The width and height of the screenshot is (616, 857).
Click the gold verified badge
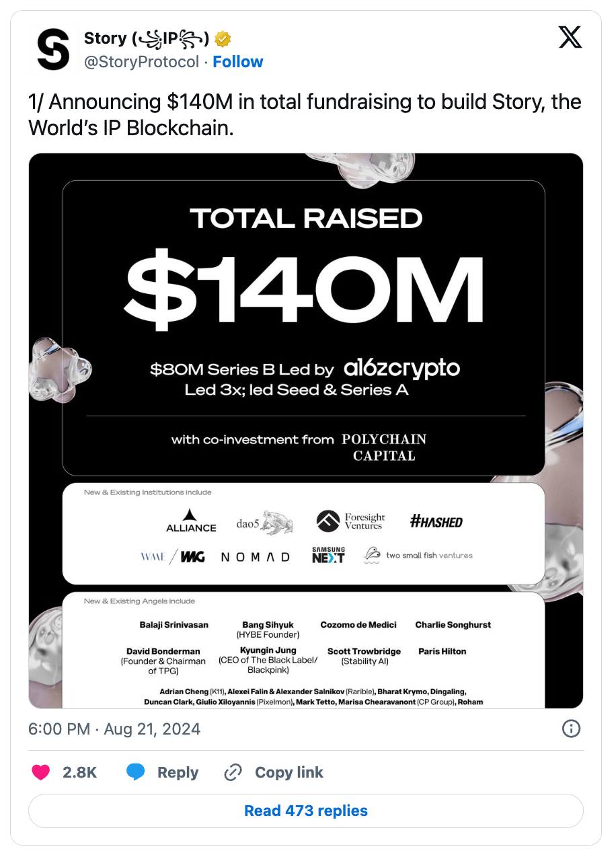pos(223,38)
